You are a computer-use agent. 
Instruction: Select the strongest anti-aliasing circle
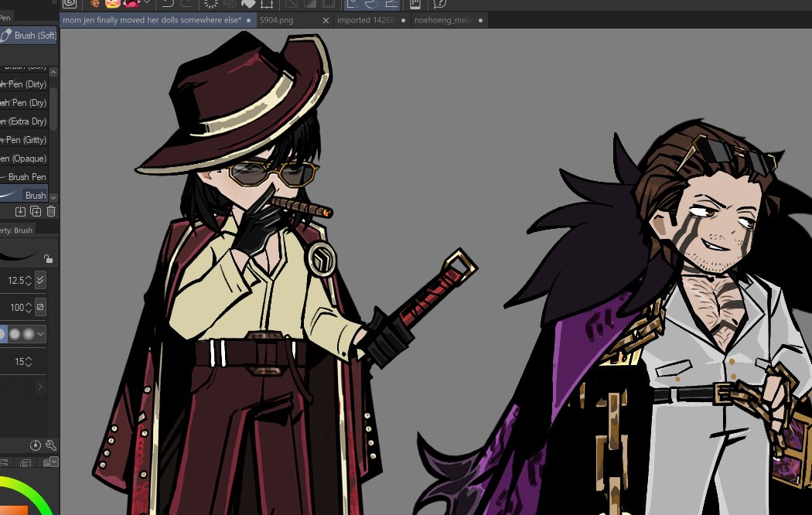[29, 334]
